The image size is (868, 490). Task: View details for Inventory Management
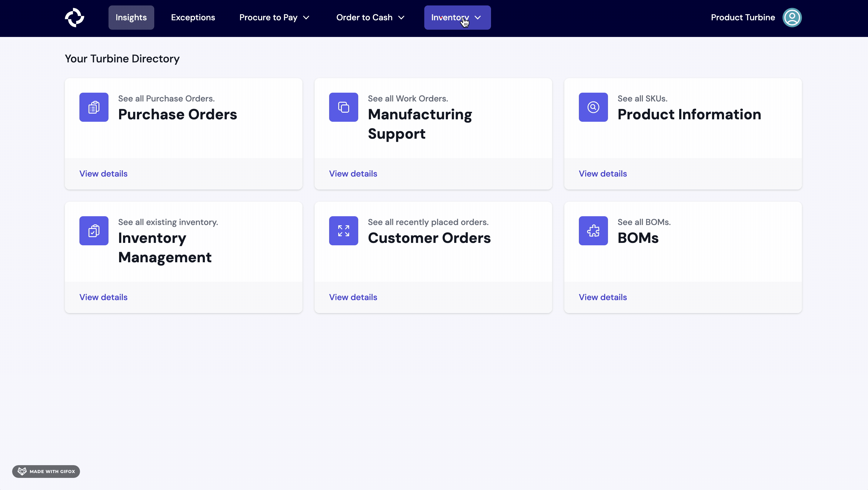[103, 297]
